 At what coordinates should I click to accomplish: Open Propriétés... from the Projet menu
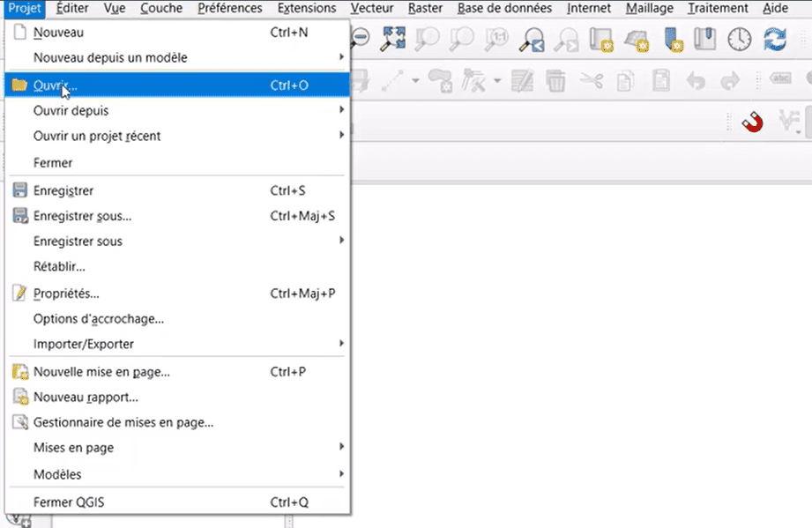pos(177,293)
